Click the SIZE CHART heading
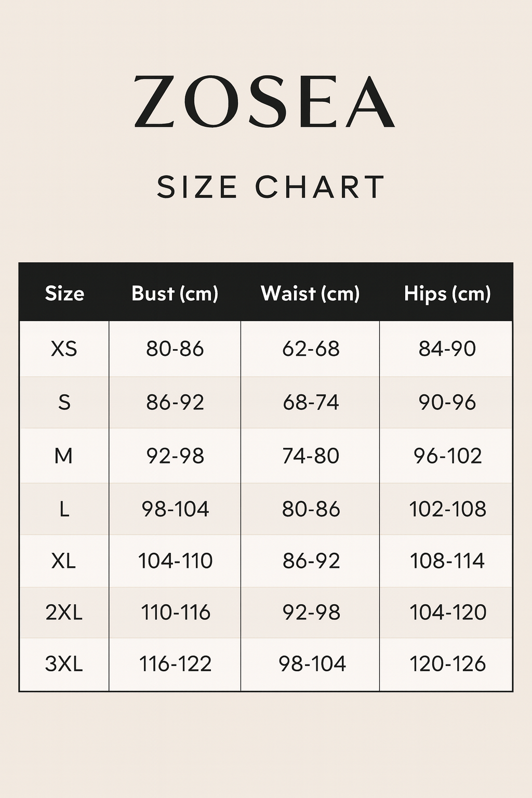 (270, 188)
